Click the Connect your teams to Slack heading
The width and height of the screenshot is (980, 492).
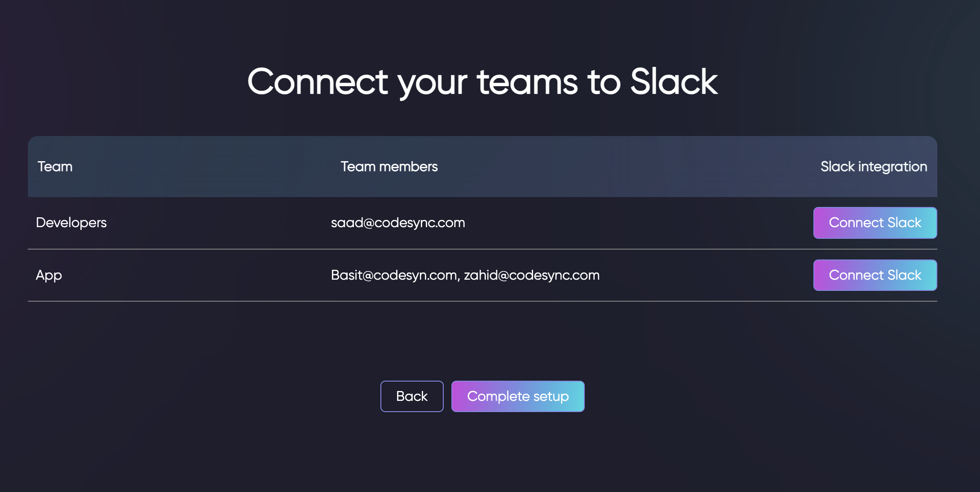[482, 82]
